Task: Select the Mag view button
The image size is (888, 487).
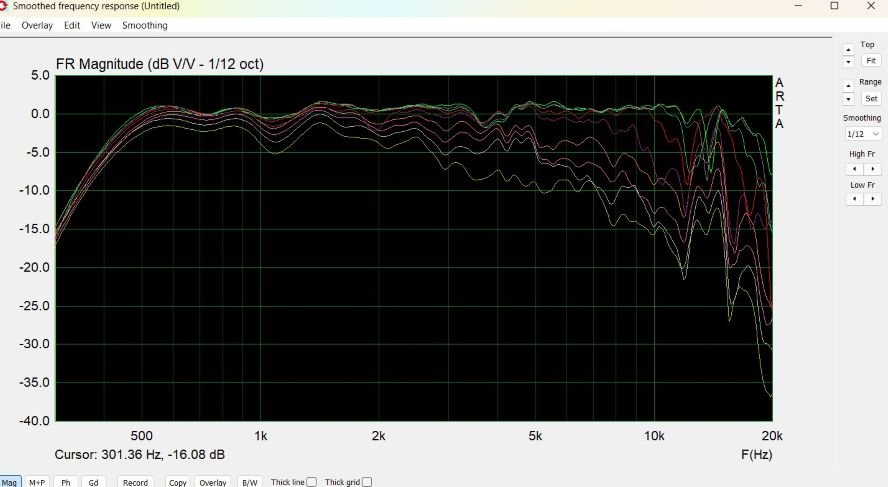Action: [x=10, y=482]
